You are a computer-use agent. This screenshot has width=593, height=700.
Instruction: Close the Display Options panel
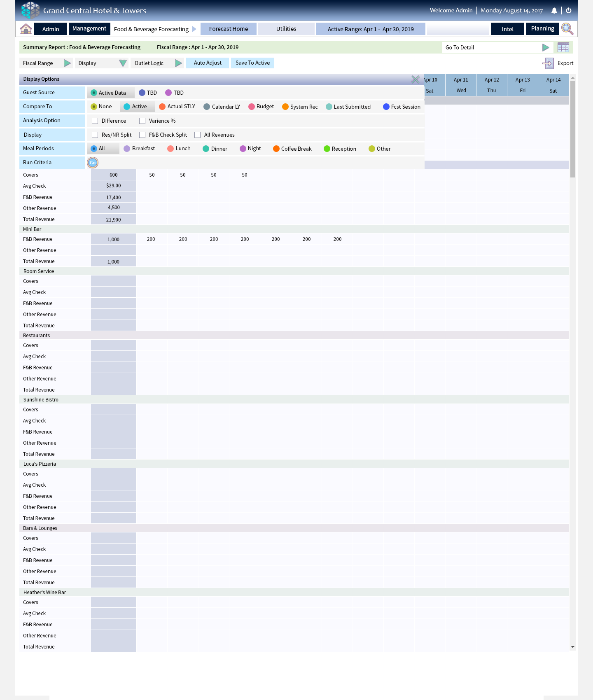point(416,79)
